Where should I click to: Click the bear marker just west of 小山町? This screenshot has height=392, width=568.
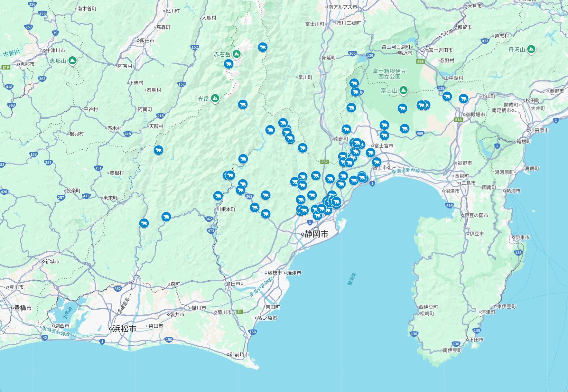[463, 98]
